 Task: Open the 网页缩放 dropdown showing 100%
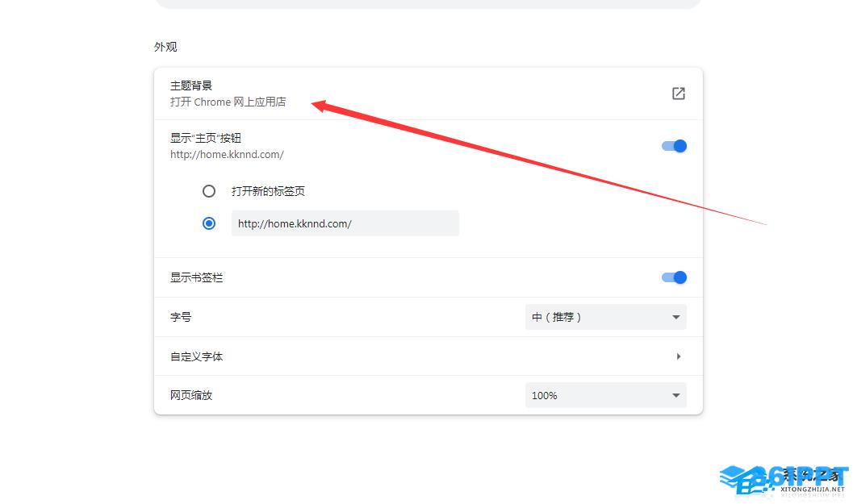click(605, 396)
